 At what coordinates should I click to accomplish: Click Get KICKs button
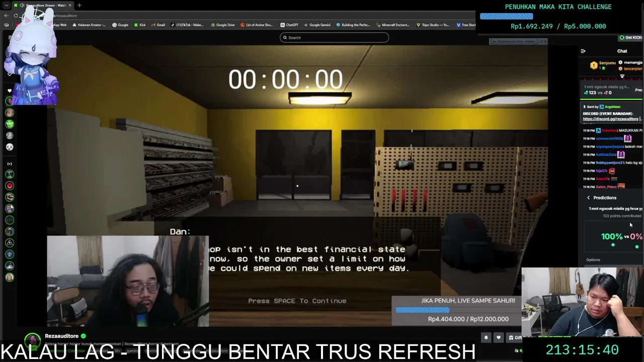[631, 38]
